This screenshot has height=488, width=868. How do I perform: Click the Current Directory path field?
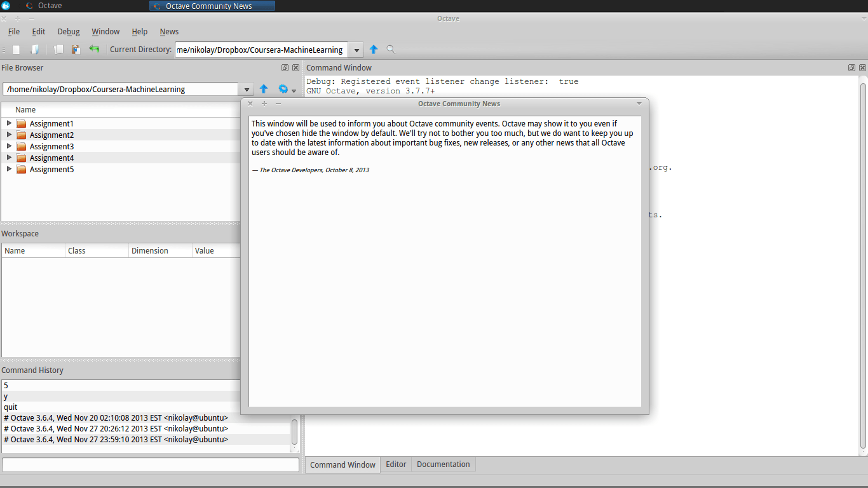click(262, 50)
